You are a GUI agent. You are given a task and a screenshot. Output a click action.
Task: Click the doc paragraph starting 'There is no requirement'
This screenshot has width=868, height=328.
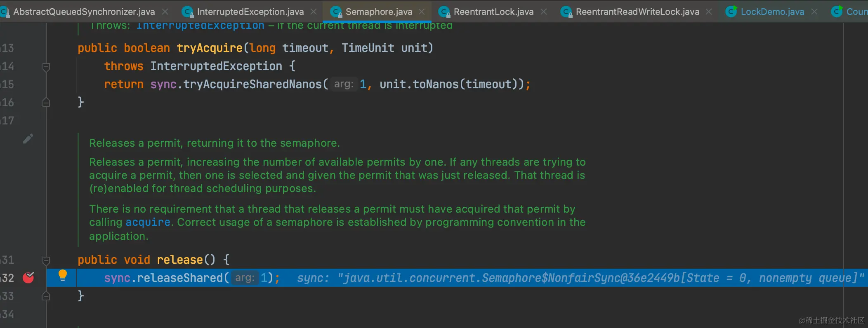pos(337,223)
